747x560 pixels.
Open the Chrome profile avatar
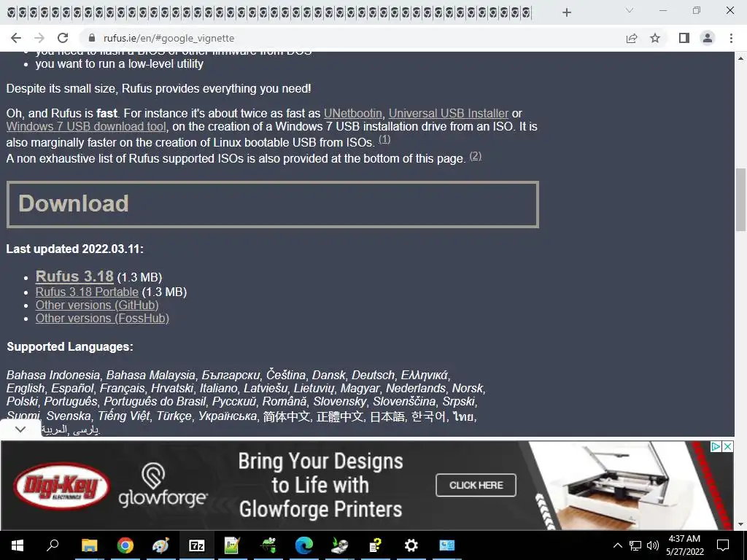point(708,38)
